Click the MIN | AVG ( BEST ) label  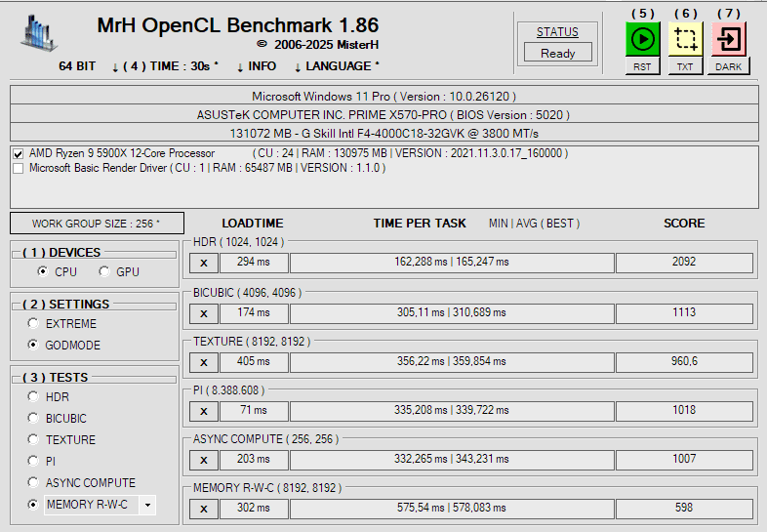(x=534, y=224)
